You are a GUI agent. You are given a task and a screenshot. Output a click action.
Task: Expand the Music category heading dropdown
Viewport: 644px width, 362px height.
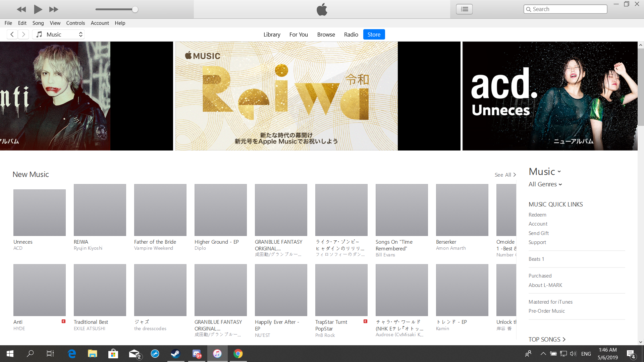click(545, 172)
